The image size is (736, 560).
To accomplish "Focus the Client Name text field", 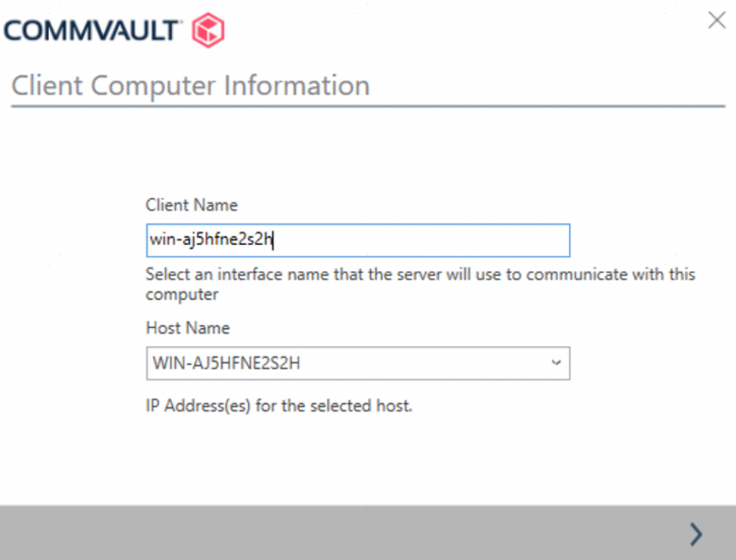I will [x=358, y=240].
